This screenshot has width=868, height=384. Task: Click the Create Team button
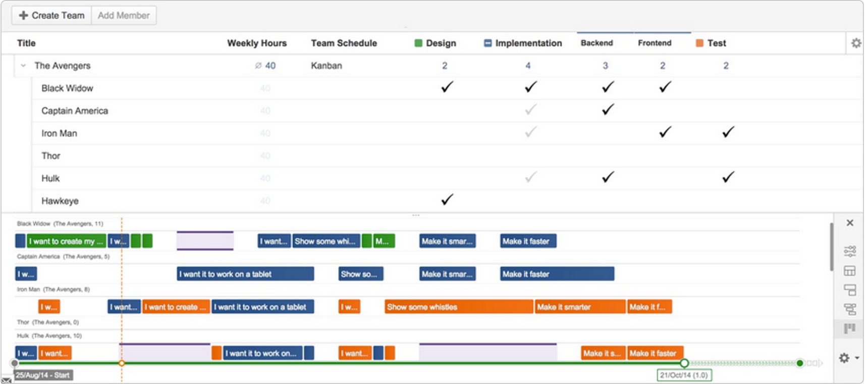[51, 15]
